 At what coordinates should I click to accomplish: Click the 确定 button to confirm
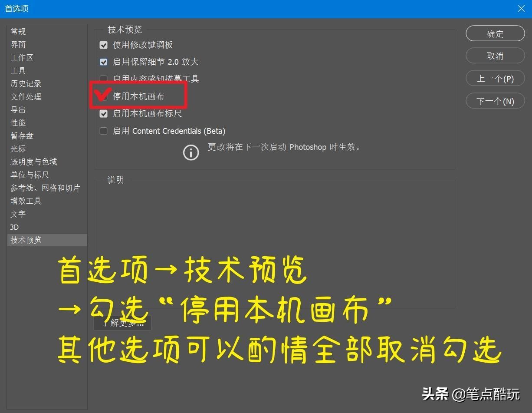point(495,33)
